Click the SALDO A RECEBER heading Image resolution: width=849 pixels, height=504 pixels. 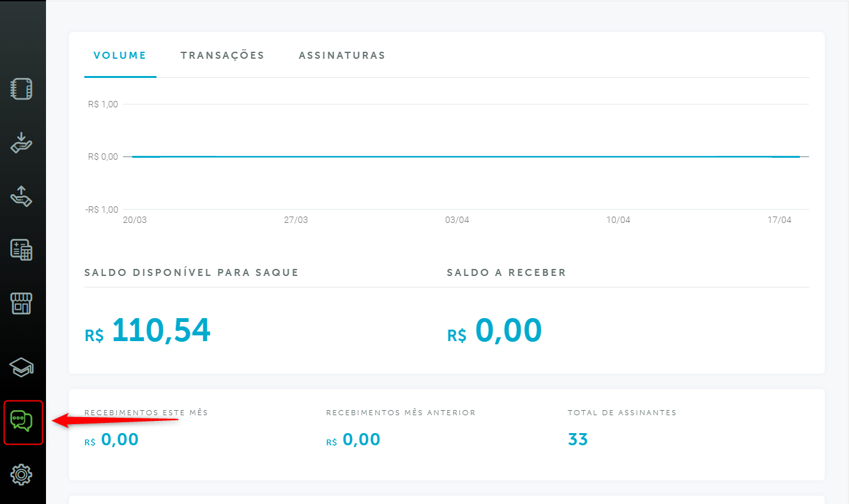click(507, 273)
